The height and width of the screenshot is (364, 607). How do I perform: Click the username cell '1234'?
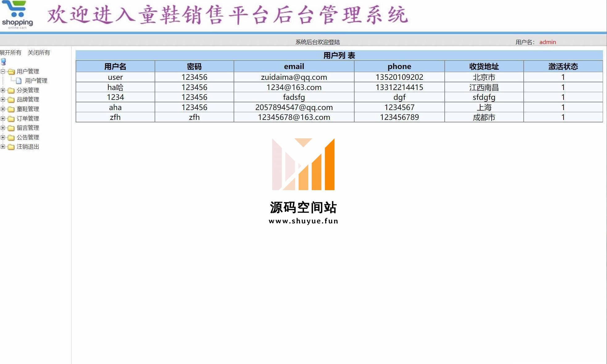pyautogui.click(x=115, y=97)
